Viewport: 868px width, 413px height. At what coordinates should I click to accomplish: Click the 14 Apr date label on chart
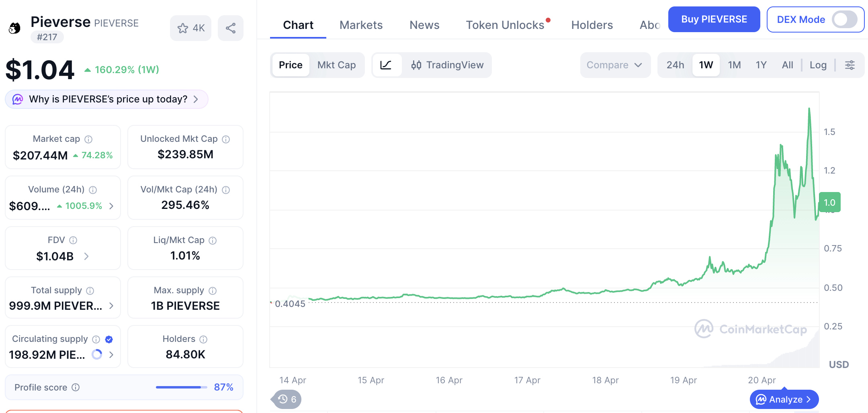(x=293, y=380)
